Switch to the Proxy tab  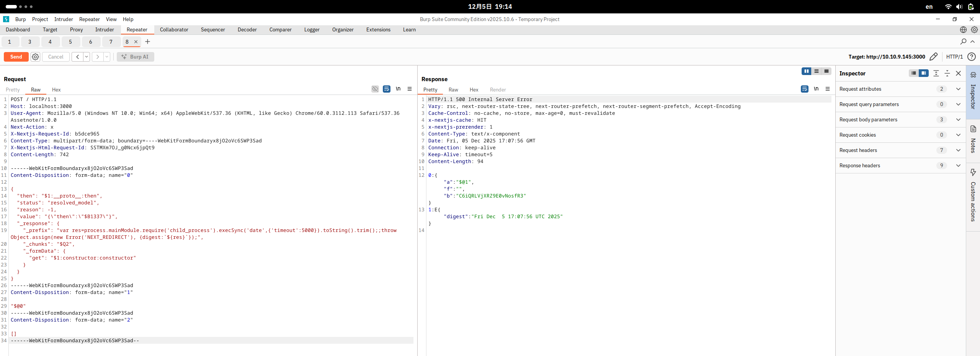point(76,29)
